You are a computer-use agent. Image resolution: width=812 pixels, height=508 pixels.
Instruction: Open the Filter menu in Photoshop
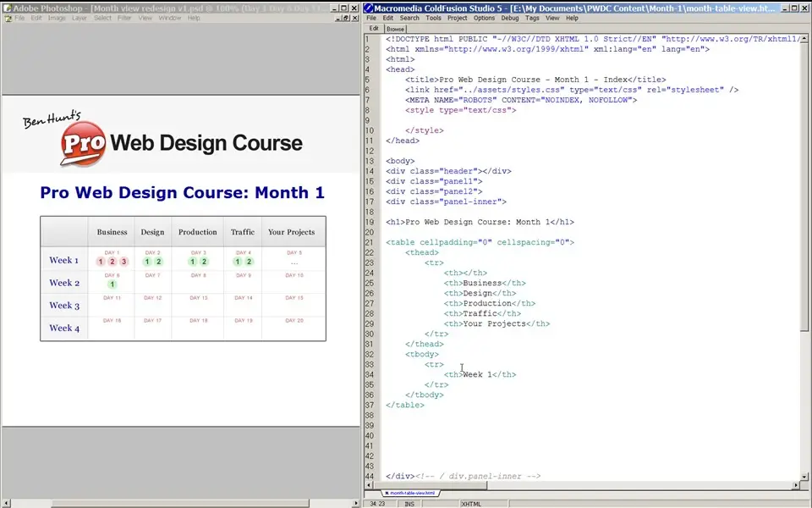[x=124, y=18]
